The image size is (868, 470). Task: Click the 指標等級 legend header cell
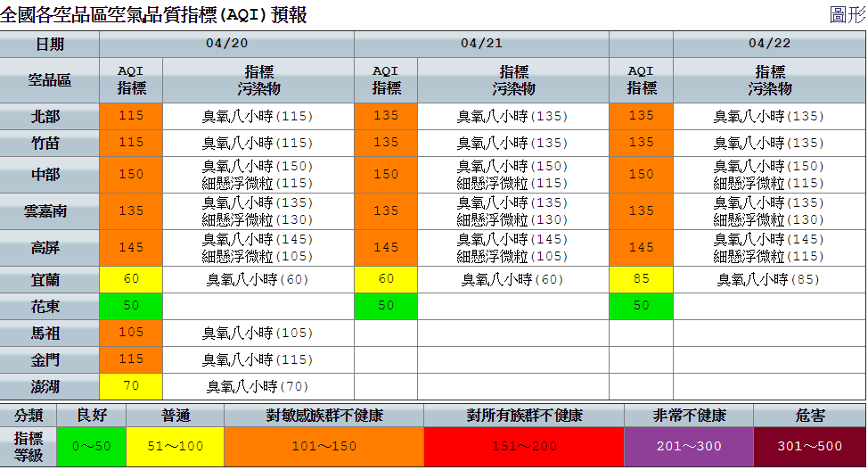tap(29, 447)
